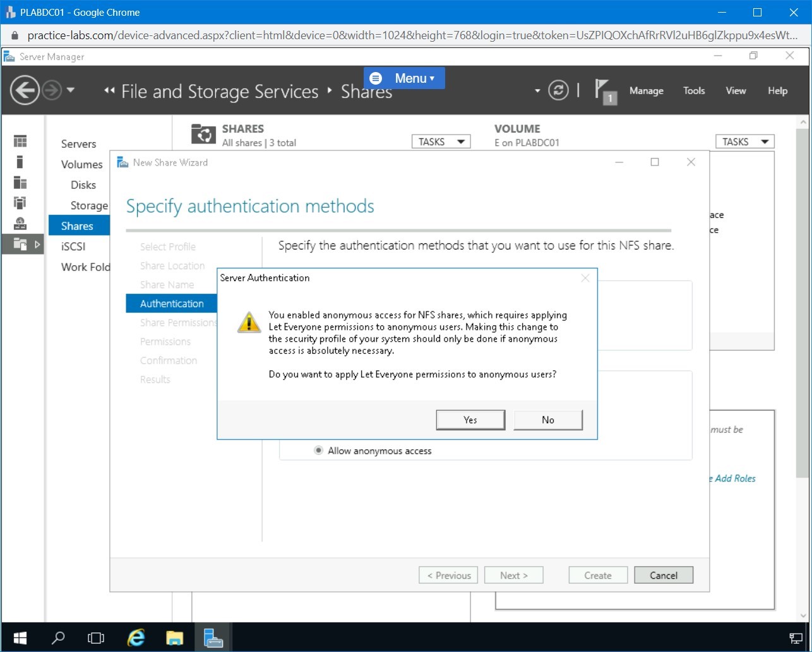Open File Explorer from taskbar
This screenshot has width=812, height=652.
[x=174, y=637]
